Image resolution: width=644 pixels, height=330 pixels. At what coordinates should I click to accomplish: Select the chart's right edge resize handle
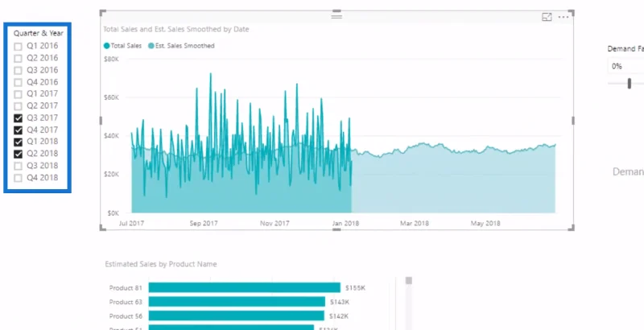point(573,120)
